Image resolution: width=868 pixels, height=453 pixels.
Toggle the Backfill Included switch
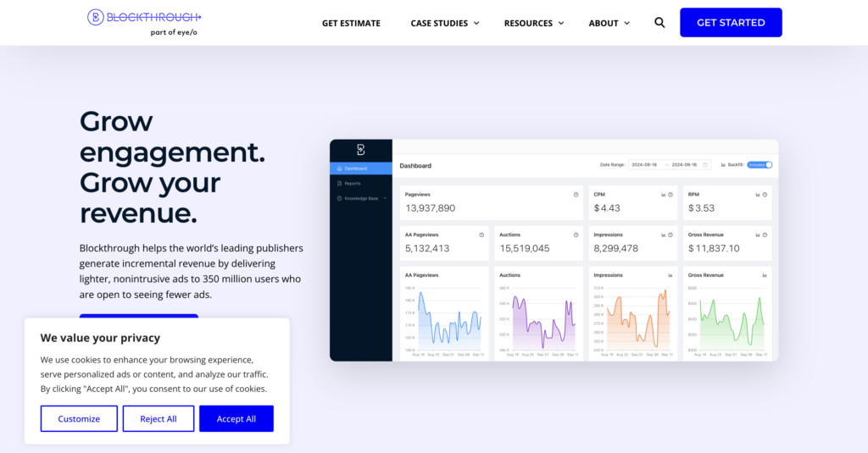click(759, 165)
